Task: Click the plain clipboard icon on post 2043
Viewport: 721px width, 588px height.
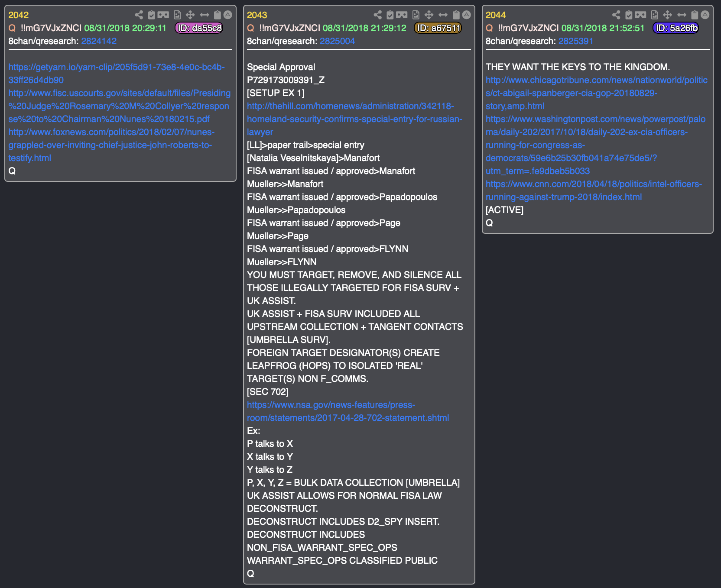Action: coord(456,15)
